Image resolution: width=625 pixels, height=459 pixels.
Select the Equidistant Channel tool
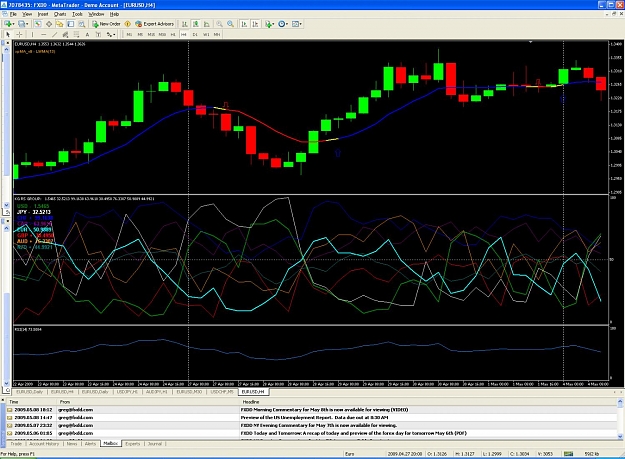pyautogui.click(x=65, y=35)
